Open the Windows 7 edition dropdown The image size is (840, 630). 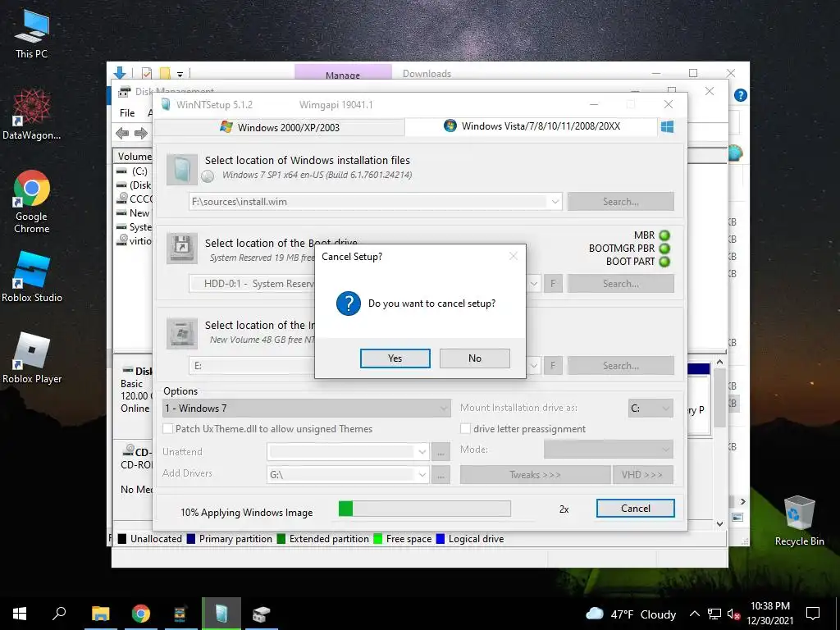point(306,409)
